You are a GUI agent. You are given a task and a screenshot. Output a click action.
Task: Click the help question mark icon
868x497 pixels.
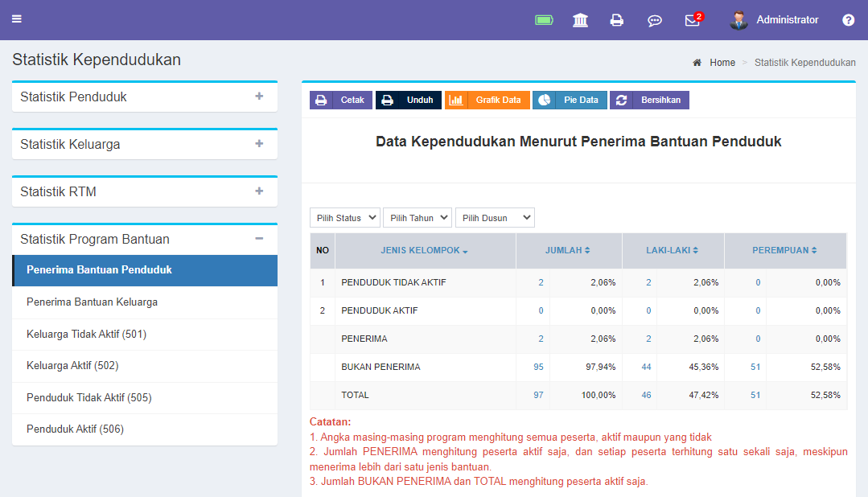pos(850,19)
